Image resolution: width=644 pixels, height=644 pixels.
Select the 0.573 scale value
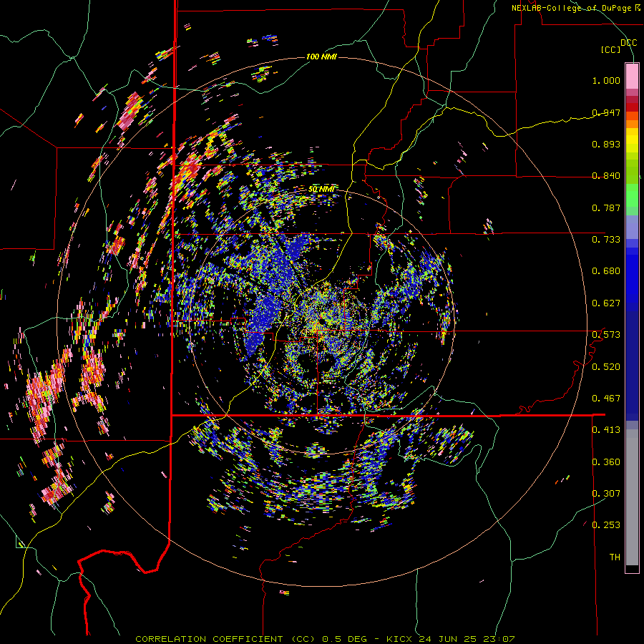tap(606, 335)
